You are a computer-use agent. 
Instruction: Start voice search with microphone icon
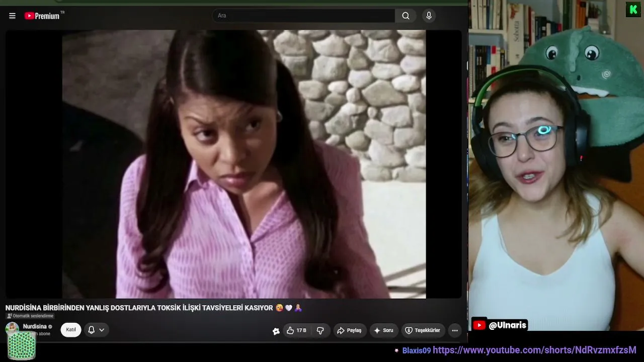coord(429,16)
